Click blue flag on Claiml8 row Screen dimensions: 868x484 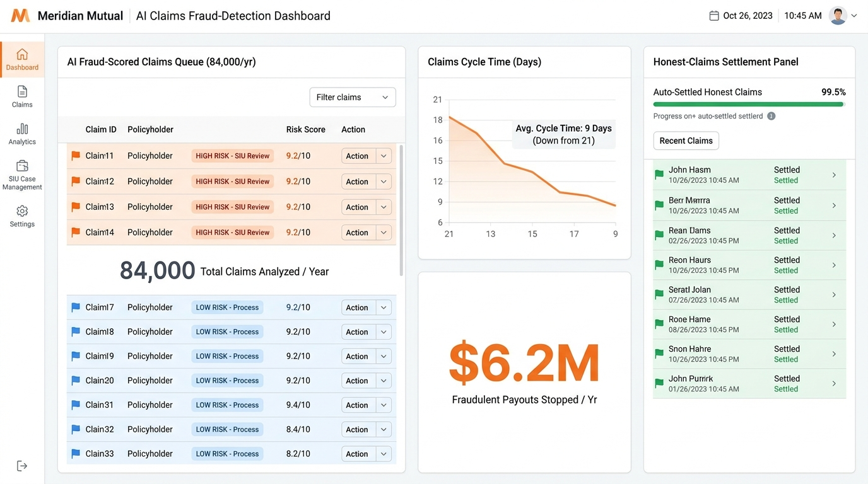click(x=76, y=331)
